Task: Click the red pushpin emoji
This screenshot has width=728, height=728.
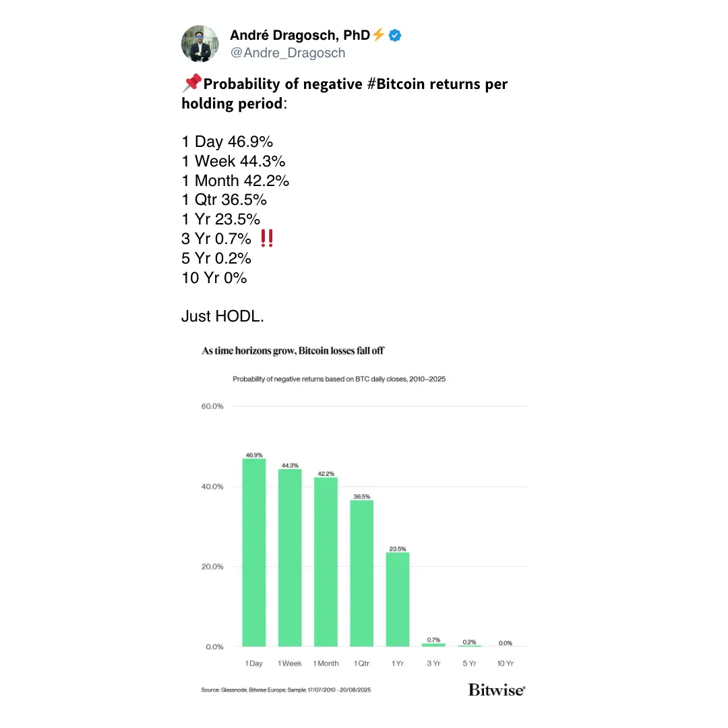Action: click(192, 83)
